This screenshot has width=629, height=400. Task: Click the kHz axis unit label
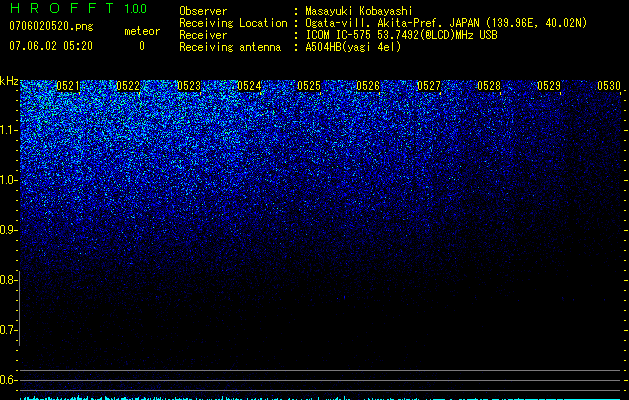tap(9, 81)
